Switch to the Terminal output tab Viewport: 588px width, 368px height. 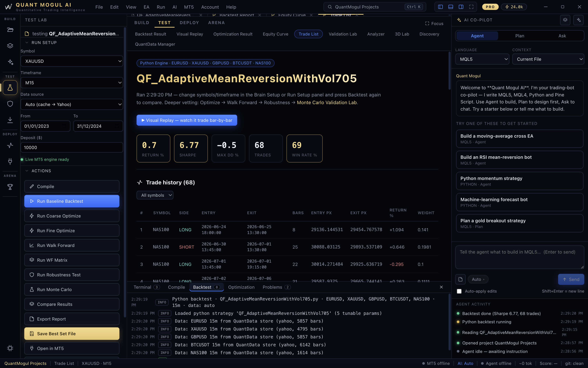point(146,287)
